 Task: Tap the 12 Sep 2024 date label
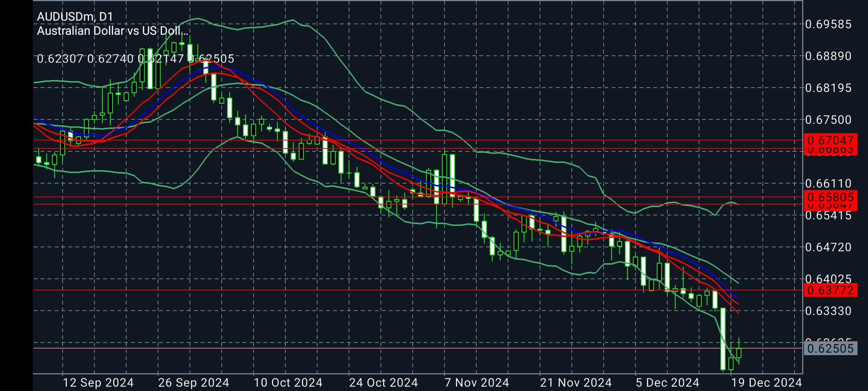pyautogui.click(x=98, y=383)
